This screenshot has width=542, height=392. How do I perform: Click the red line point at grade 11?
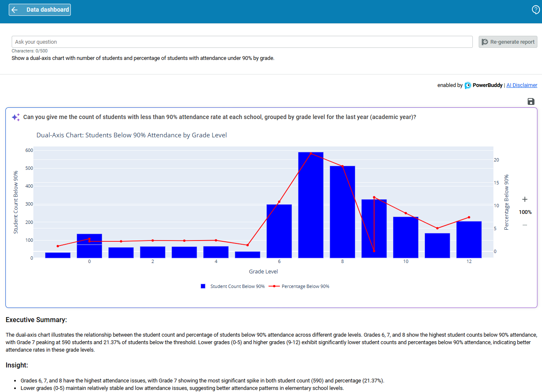coord(437,228)
